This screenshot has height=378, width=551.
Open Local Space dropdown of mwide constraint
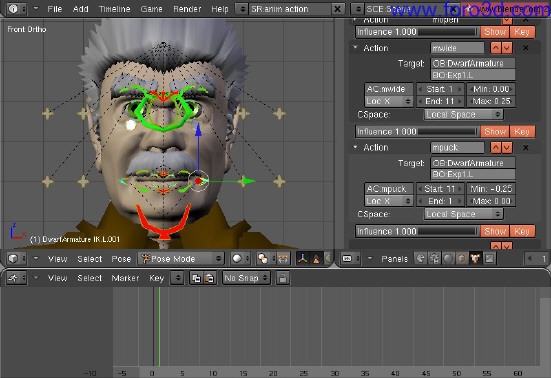[x=464, y=115]
